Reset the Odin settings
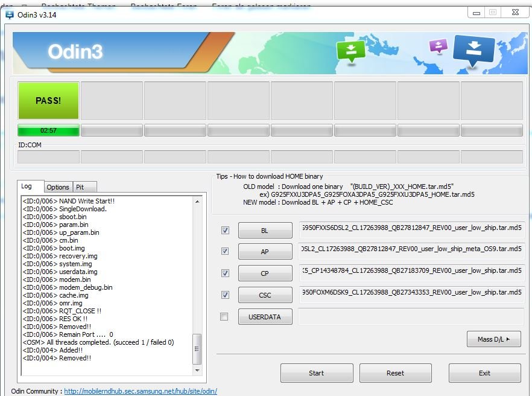The height and width of the screenshot is (396, 532). [396, 373]
